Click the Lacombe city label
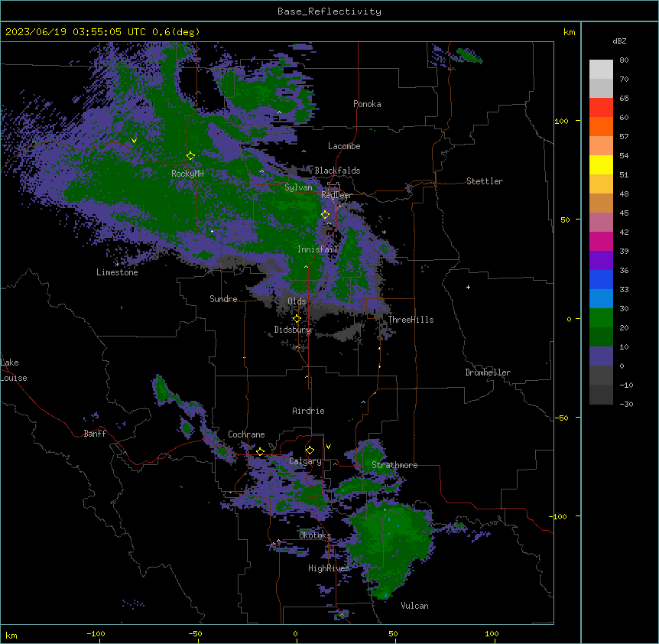659x644 pixels. click(x=344, y=146)
